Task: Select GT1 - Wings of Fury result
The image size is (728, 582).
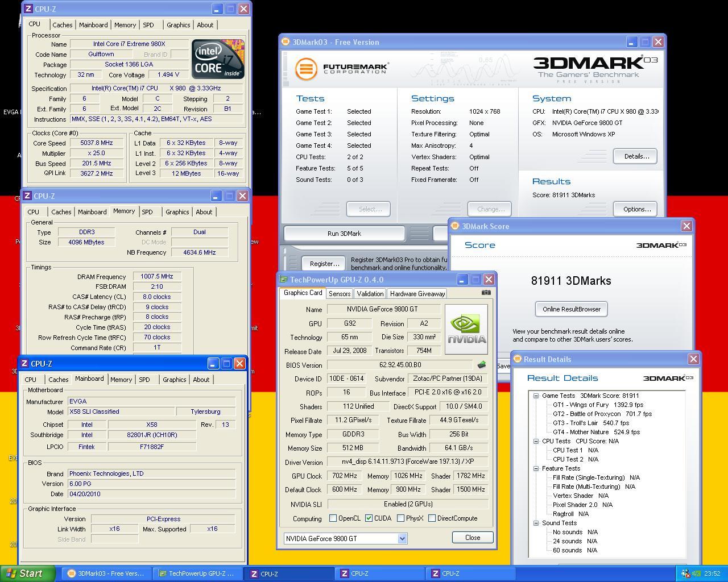Action: pyautogui.click(x=598, y=405)
